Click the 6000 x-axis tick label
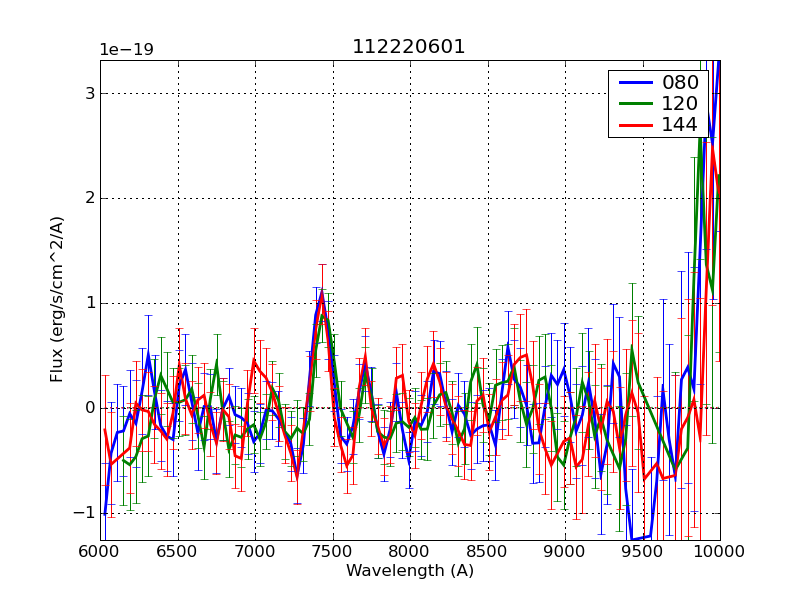 (x=100, y=551)
